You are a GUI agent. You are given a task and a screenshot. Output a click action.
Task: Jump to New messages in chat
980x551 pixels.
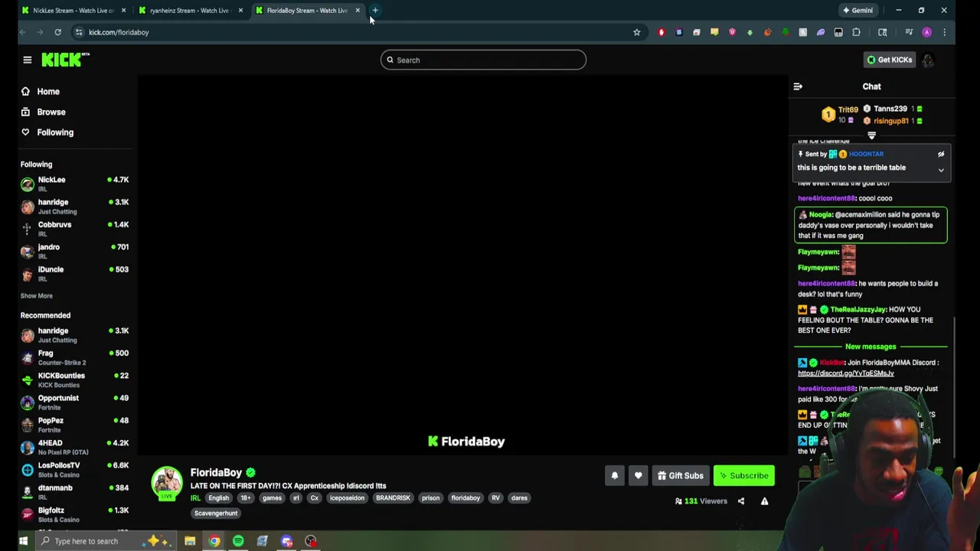tap(871, 347)
